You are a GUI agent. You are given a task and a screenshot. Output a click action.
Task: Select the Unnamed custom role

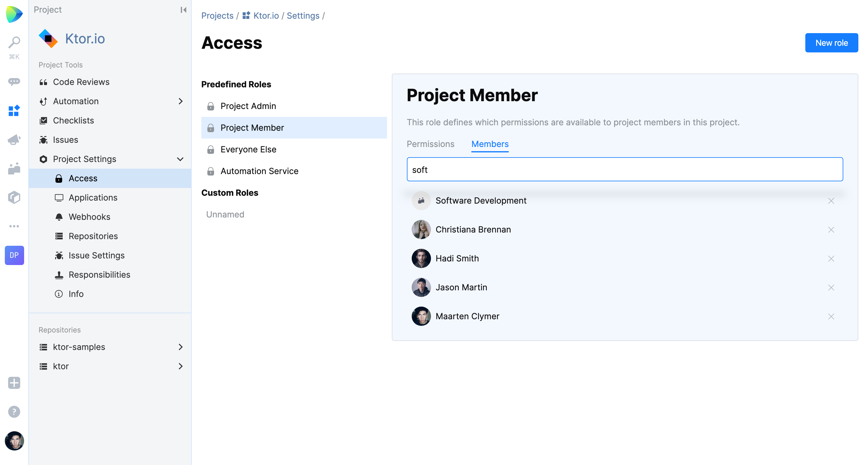tap(225, 214)
